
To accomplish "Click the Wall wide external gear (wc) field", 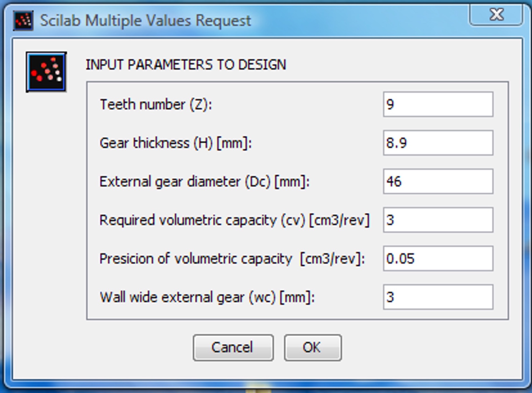I will (x=438, y=297).
